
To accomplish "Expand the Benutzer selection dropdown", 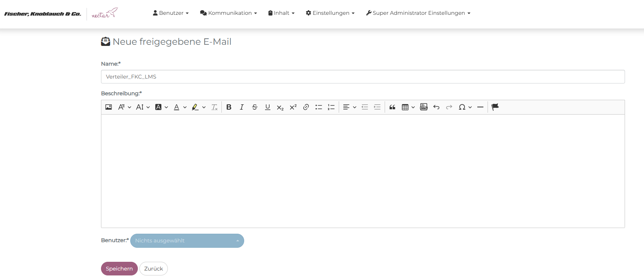I will point(187,241).
